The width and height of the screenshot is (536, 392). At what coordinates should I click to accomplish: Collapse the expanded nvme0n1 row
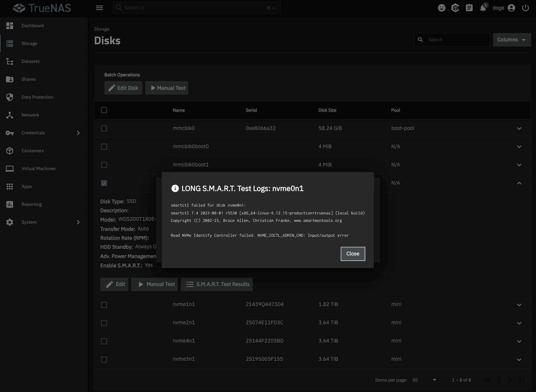(519, 183)
